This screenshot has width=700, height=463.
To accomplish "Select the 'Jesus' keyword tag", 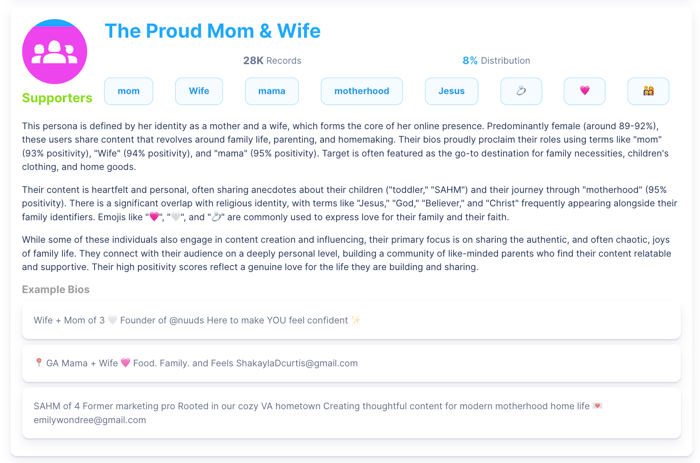I will [451, 91].
